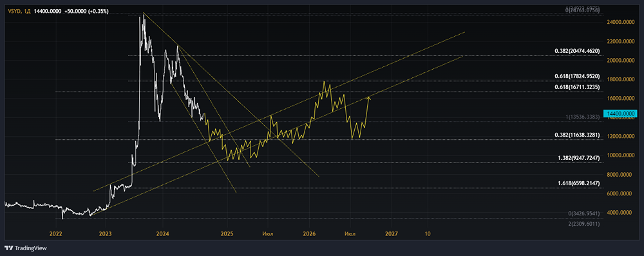Select the 2025 label on time axis
This screenshot has width=644, height=256.
click(x=227, y=233)
